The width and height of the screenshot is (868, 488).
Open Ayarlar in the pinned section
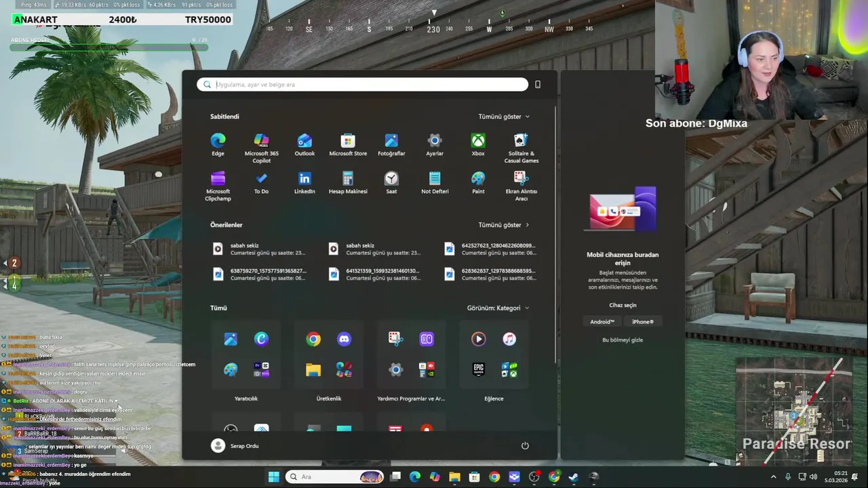(x=435, y=144)
